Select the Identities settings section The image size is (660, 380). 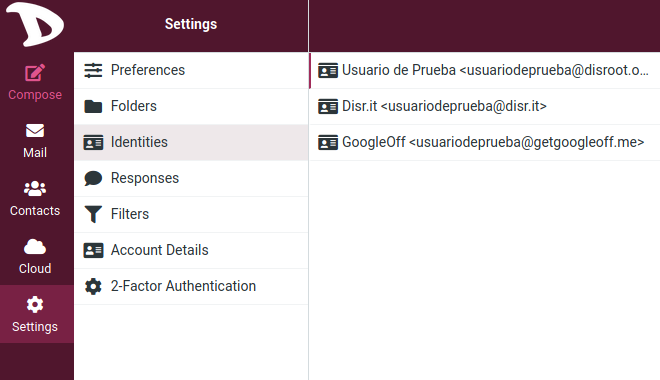click(191, 142)
